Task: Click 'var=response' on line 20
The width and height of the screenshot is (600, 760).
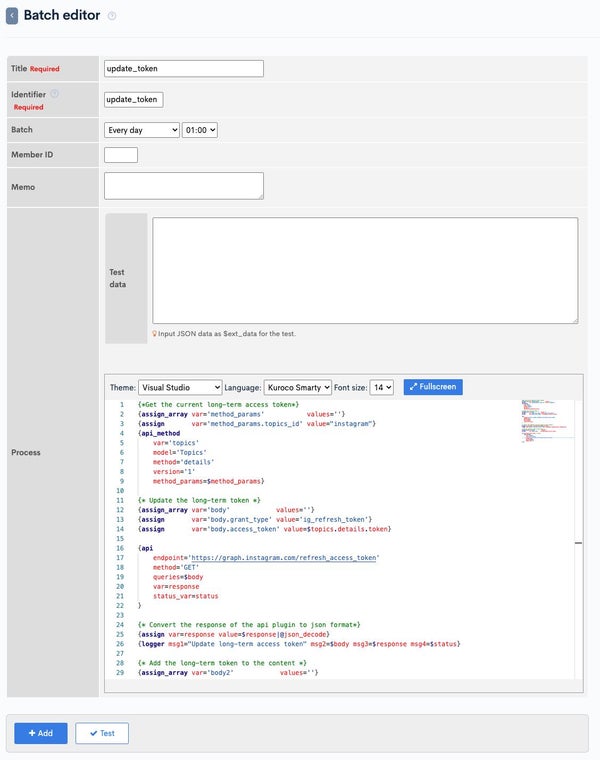Action: click(176, 586)
